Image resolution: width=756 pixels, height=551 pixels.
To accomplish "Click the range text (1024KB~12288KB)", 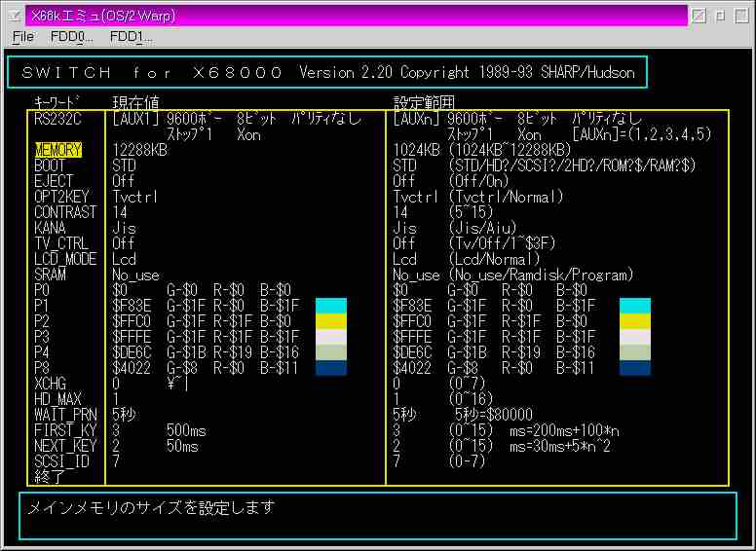I will [x=510, y=150].
